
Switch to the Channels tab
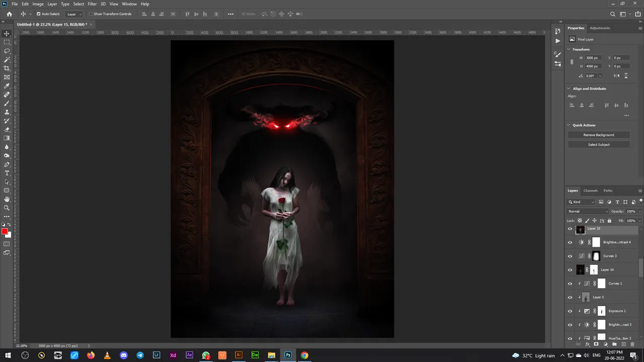(x=591, y=191)
